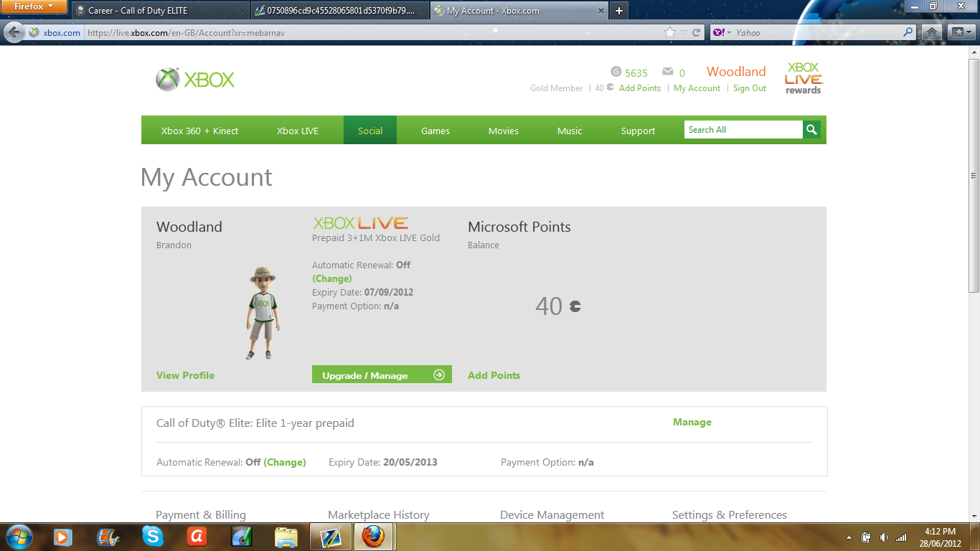Click Manage for Call of Duty Elite
Image resolution: width=980 pixels, height=551 pixels.
(692, 423)
